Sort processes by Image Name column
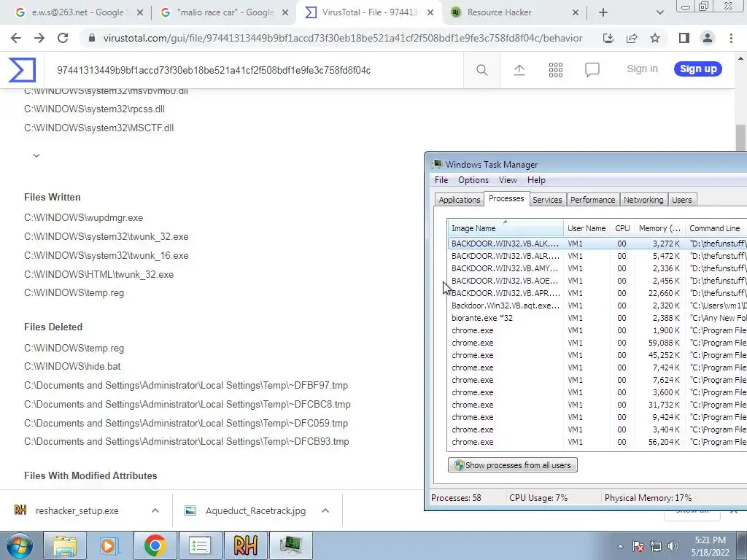Screen dimensions: 747x560 pos(506,228)
